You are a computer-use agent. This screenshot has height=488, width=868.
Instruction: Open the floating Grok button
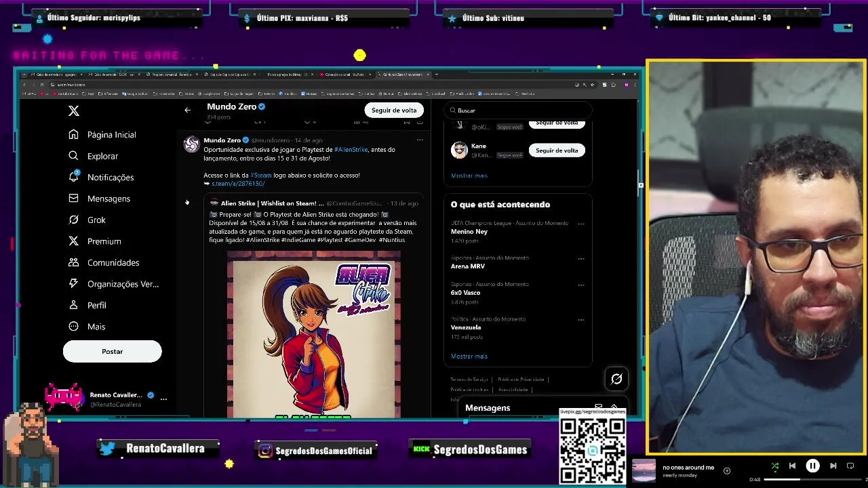coord(616,380)
